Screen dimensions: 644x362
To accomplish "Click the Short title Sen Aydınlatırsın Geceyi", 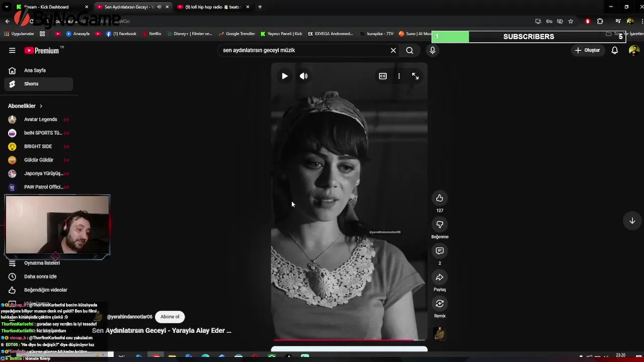I will (162, 331).
